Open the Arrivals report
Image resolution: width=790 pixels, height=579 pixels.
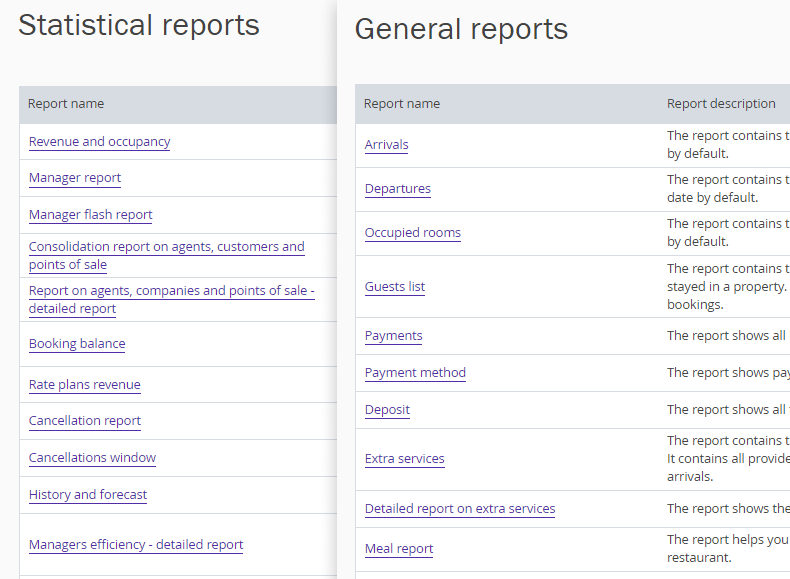coord(386,145)
